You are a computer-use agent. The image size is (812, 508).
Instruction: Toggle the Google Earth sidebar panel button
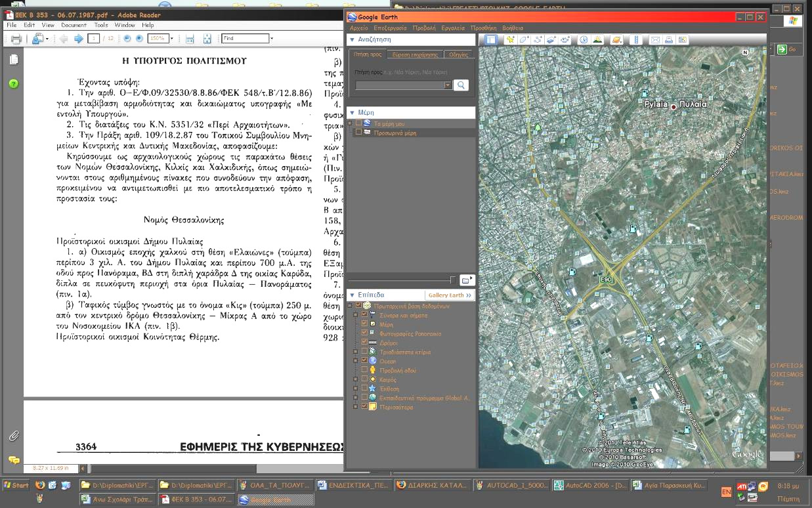(490, 40)
